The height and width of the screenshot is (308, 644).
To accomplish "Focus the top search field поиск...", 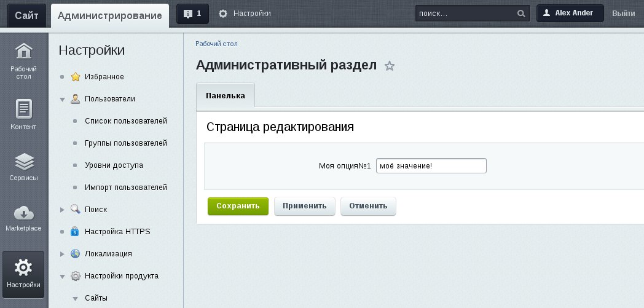I will (473, 14).
